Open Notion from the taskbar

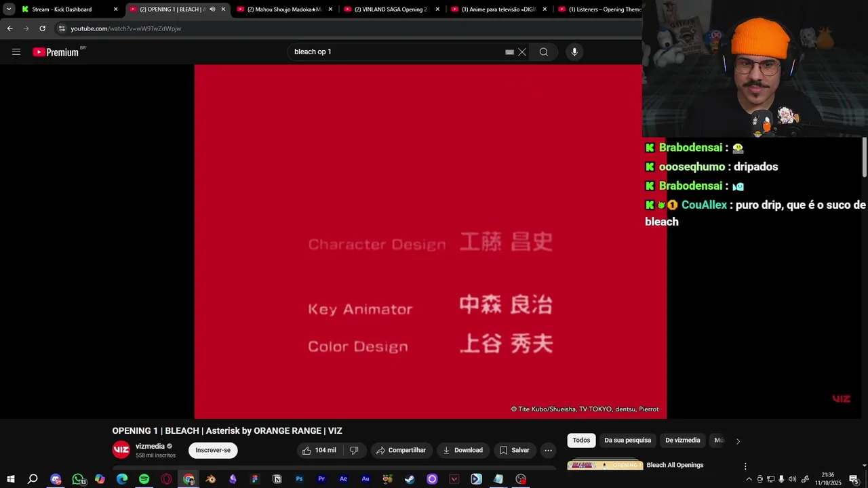point(277,479)
